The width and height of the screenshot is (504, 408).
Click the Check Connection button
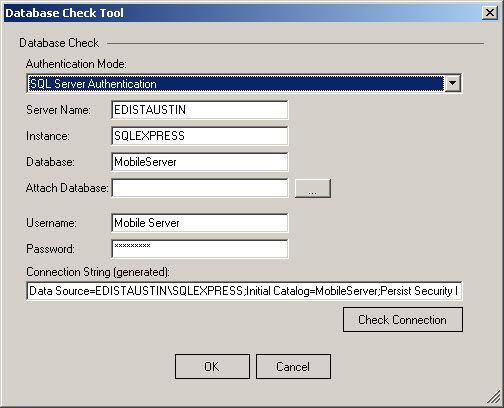pyautogui.click(x=403, y=320)
